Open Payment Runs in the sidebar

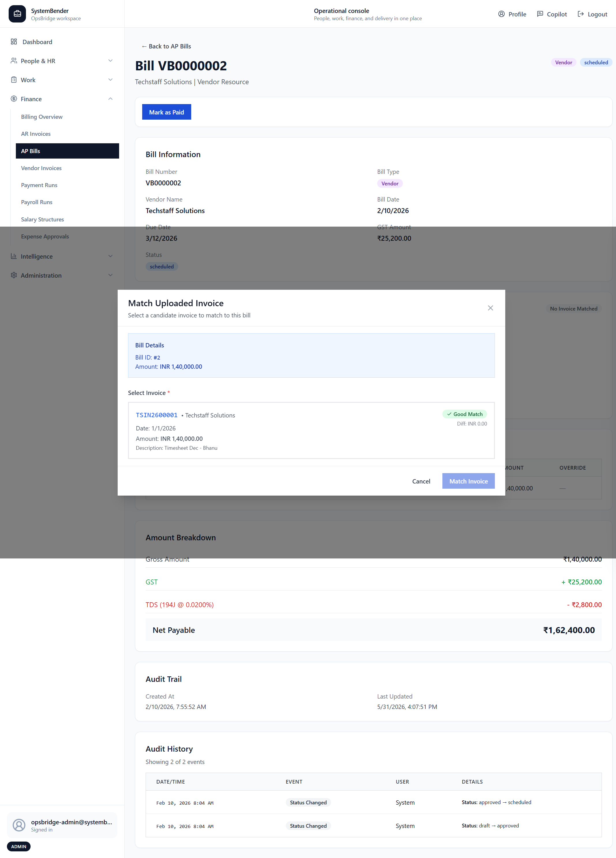tap(67, 185)
